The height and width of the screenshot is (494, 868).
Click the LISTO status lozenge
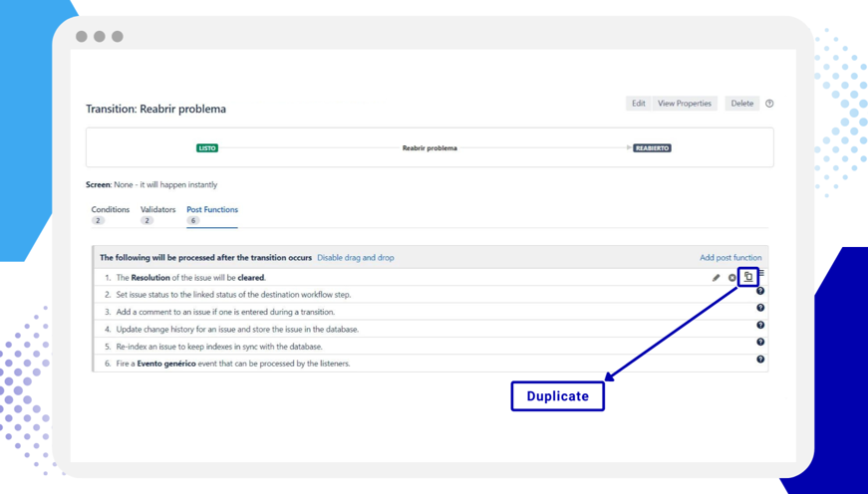(207, 148)
